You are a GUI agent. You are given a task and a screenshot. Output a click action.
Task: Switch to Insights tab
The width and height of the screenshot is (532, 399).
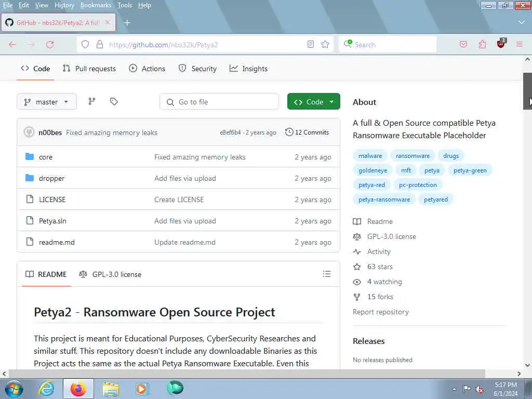click(248, 69)
